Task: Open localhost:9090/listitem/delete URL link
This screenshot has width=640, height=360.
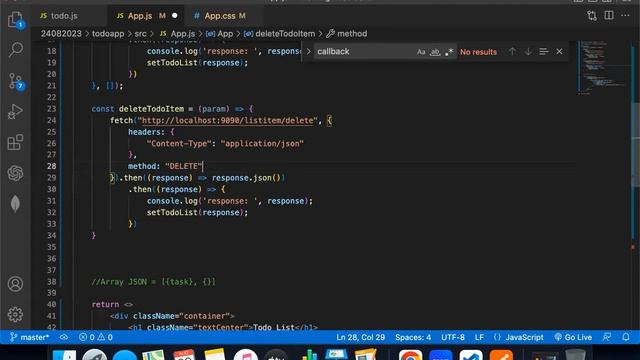Action: tap(227, 120)
